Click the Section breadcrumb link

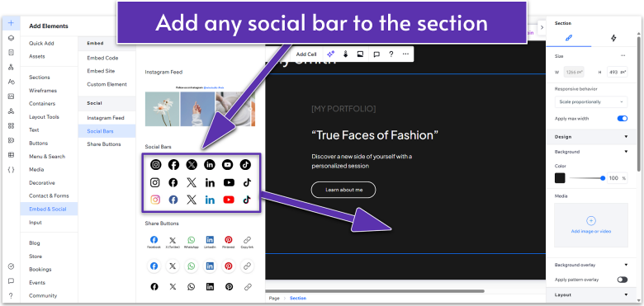click(298, 299)
